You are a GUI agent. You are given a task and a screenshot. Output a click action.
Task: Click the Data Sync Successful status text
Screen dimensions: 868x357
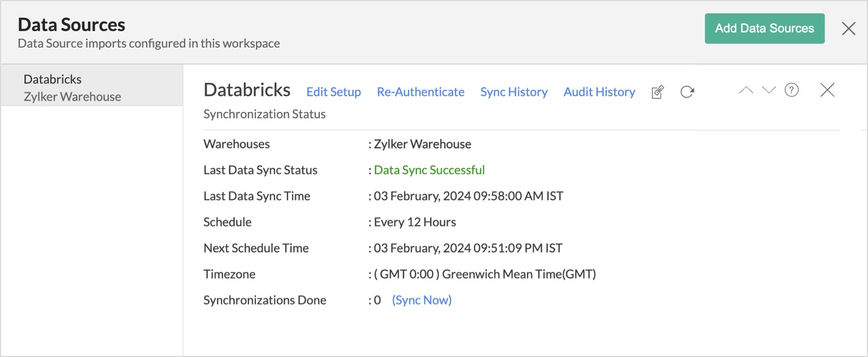[429, 170]
